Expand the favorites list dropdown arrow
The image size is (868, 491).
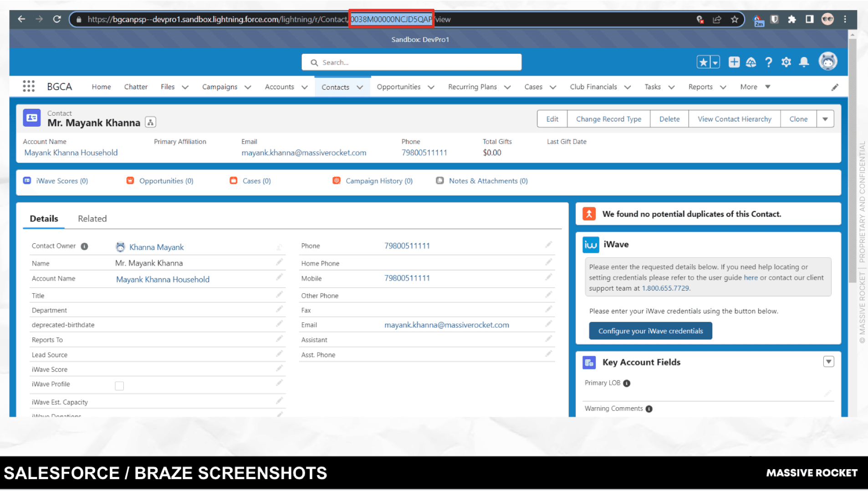(715, 62)
